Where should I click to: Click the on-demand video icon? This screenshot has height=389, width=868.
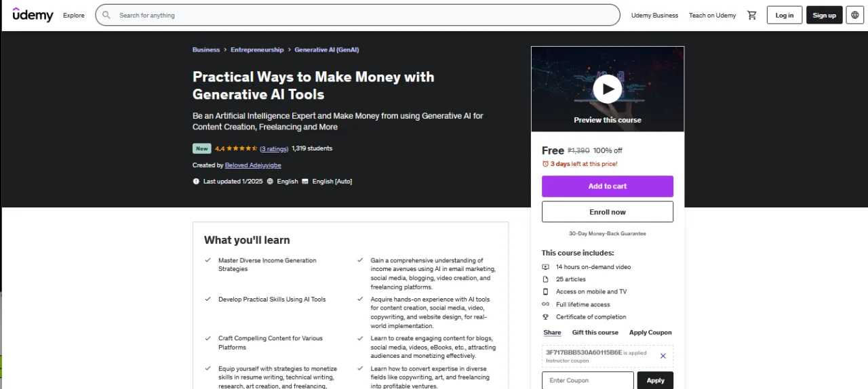tap(545, 267)
